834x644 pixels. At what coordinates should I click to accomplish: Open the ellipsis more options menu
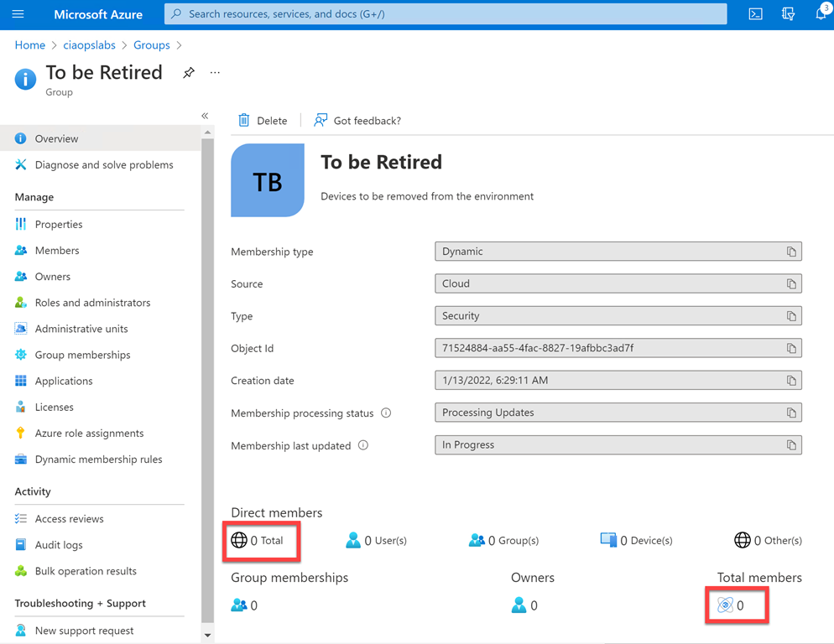215,73
